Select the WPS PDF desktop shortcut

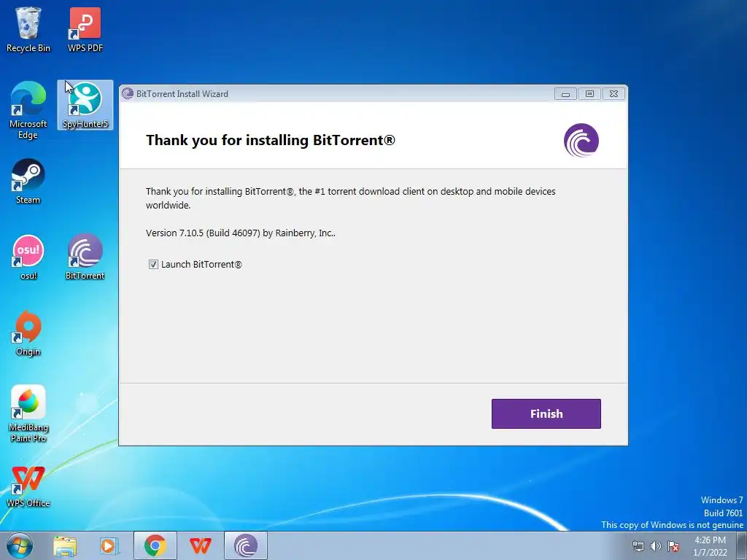(x=85, y=29)
